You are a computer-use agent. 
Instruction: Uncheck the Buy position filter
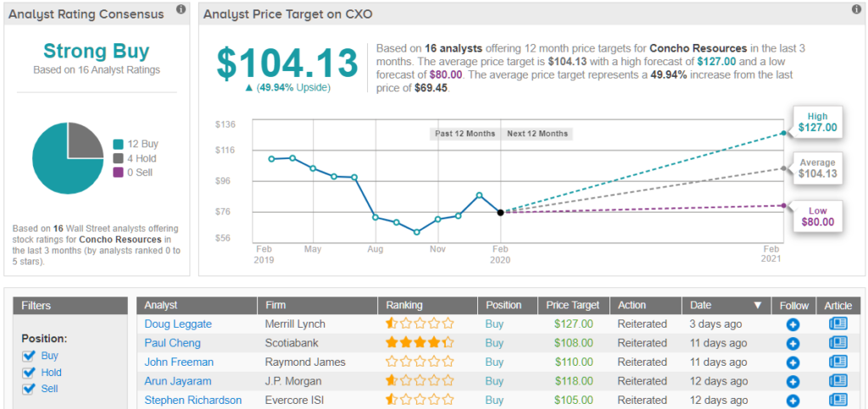30,356
